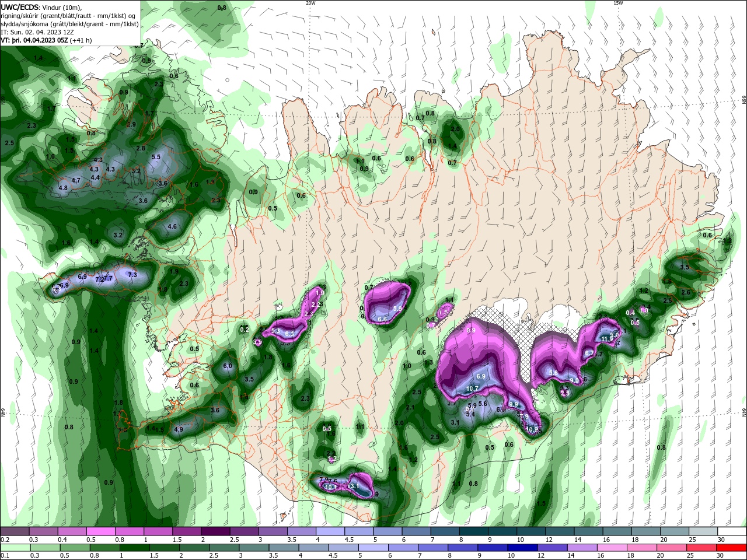Click the lower legend number label '0.1'

point(5,556)
